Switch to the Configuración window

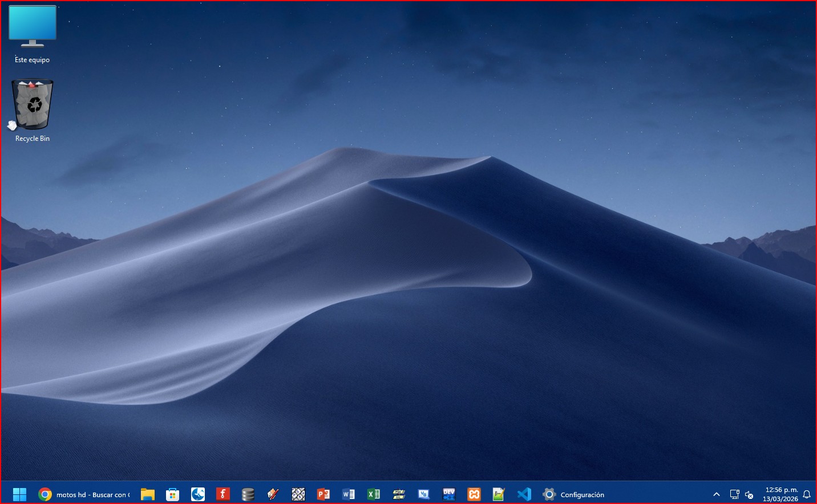coord(574,494)
